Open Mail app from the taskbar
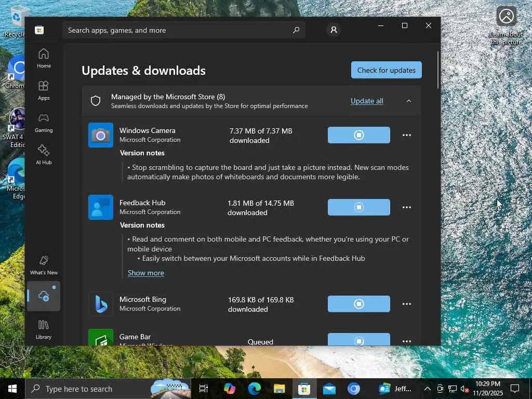The height and width of the screenshot is (399, 532). tap(329, 389)
